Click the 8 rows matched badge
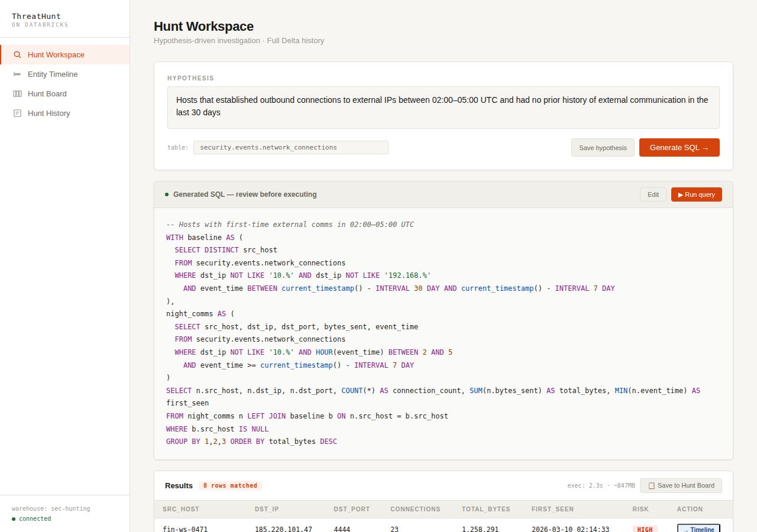This screenshot has height=532, width=757. pos(230,485)
